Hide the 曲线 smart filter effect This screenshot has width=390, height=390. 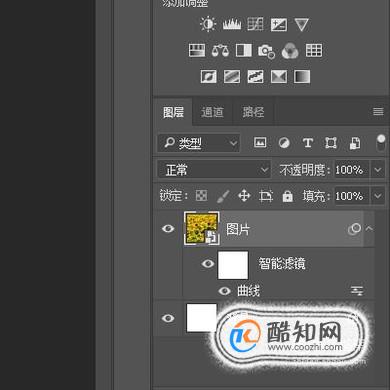click(x=225, y=291)
